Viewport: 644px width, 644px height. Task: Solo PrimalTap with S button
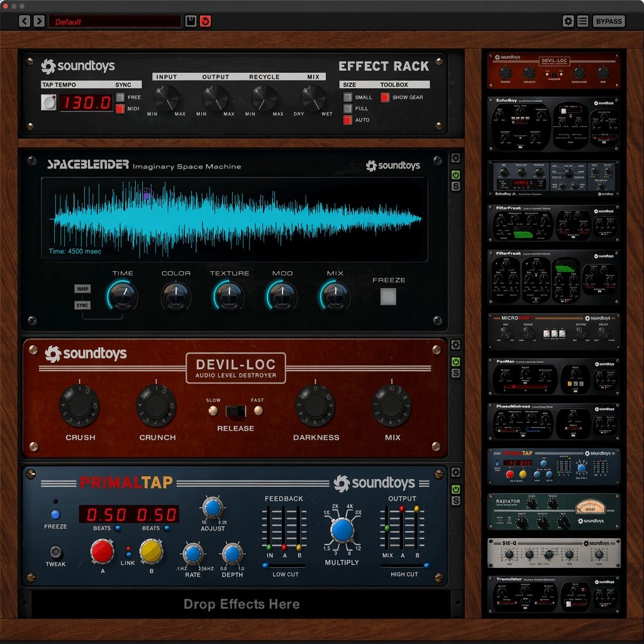(x=455, y=501)
